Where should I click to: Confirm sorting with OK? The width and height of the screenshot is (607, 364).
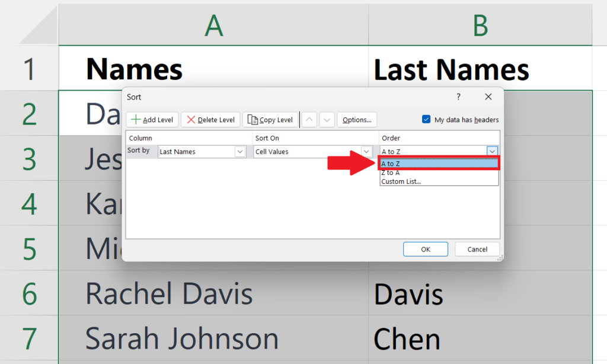[x=425, y=249]
